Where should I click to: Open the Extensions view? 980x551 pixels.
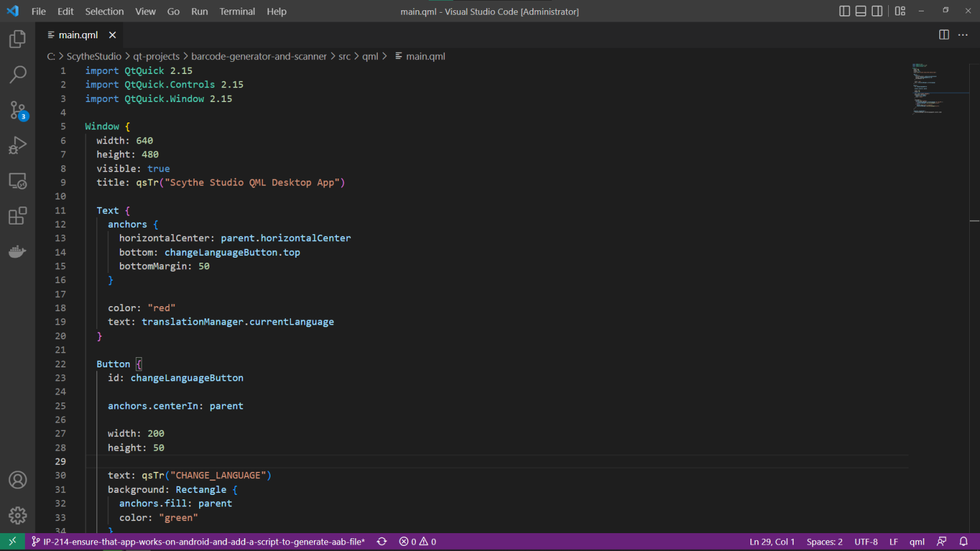pos(17,216)
